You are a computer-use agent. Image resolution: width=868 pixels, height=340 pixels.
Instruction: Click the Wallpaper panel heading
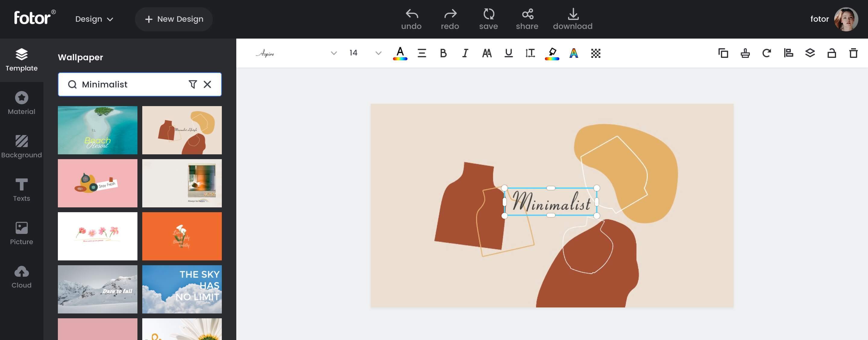coord(80,57)
